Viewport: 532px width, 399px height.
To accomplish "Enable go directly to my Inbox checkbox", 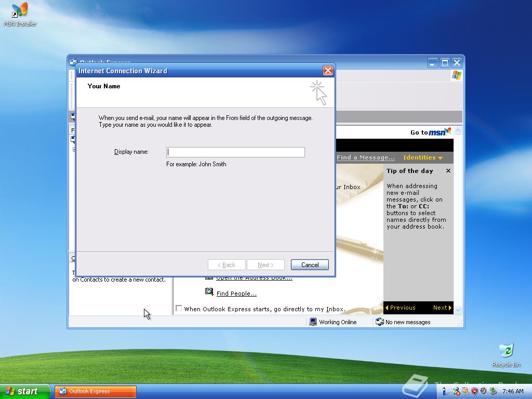I will click(179, 309).
